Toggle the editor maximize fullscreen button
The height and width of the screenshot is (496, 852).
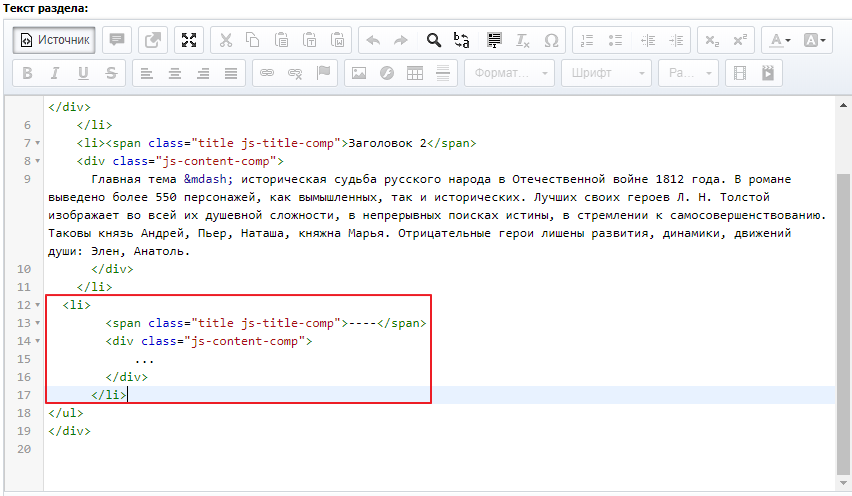coord(189,40)
